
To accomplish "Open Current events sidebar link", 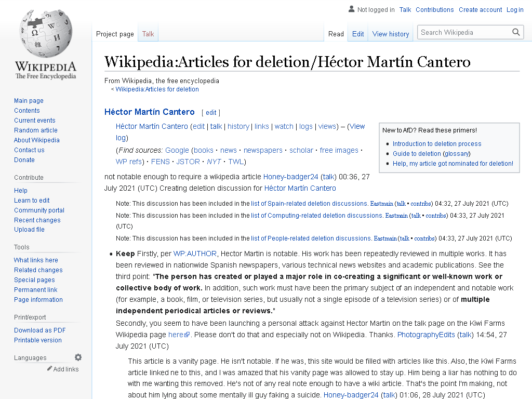I will tap(35, 120).
